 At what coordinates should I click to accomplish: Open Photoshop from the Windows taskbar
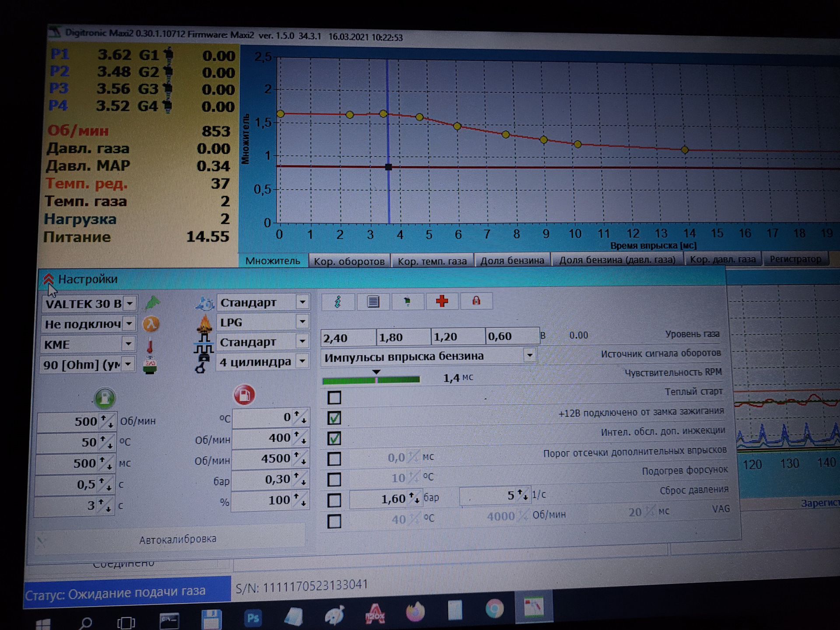click(x=253, y=618)
